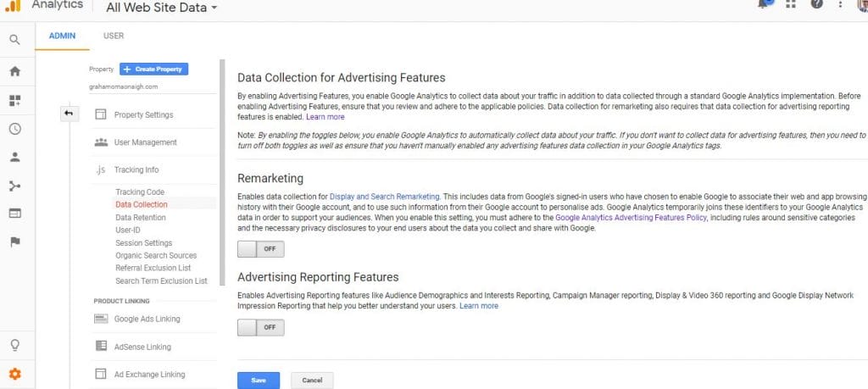Click the .js Tracking Info icon

click(100, 169)
